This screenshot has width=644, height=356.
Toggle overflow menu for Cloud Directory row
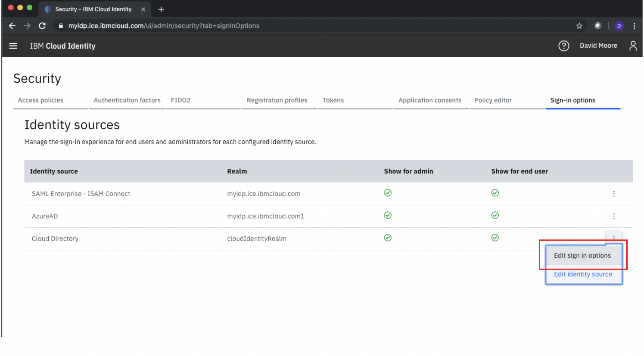pos(614,238)
